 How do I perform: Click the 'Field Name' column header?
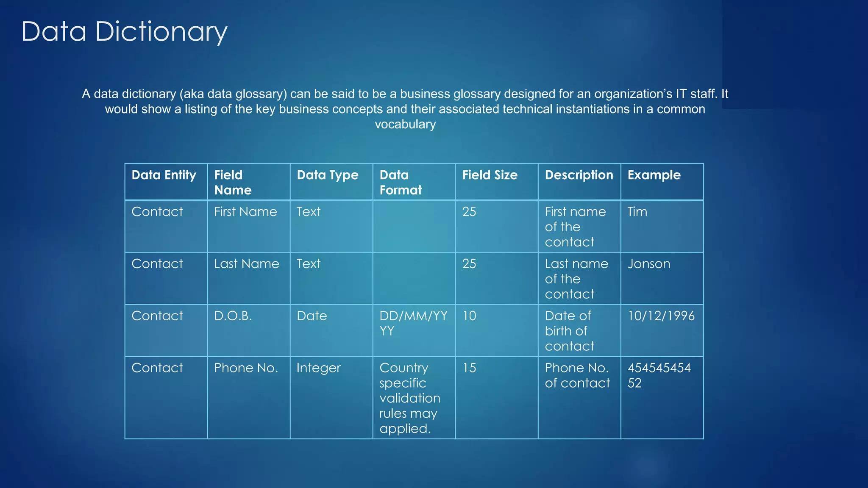tap(249, 182)
